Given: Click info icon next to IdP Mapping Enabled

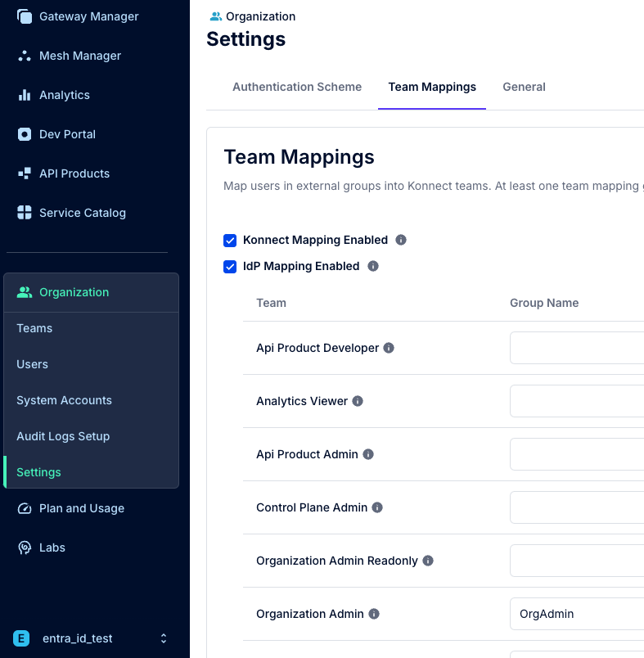Looking at the screenshot, I should (x=373, y=266).
